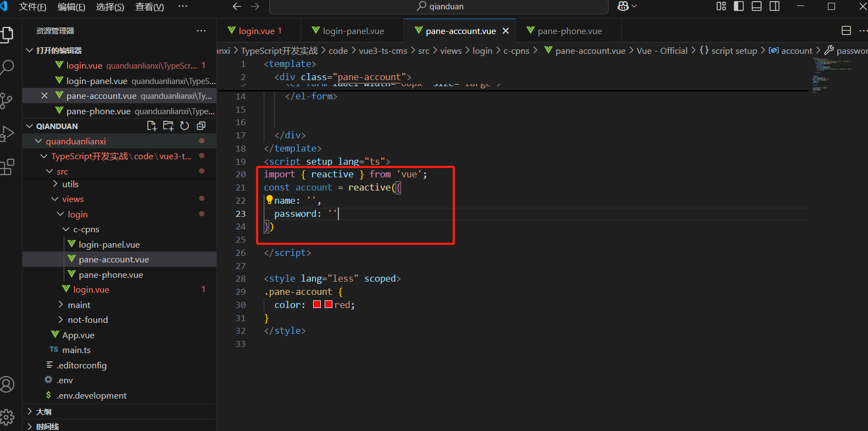The image size is (868, 431).
Task: Select login.vue in open editors list
Action: pyautogui.click(x=119, y=65)
